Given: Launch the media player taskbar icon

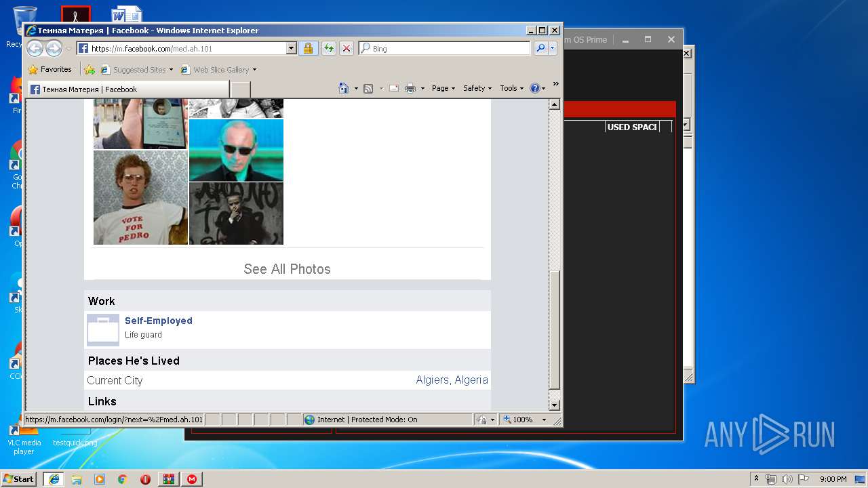Looking at the screenshot, I should click(100, 479).
